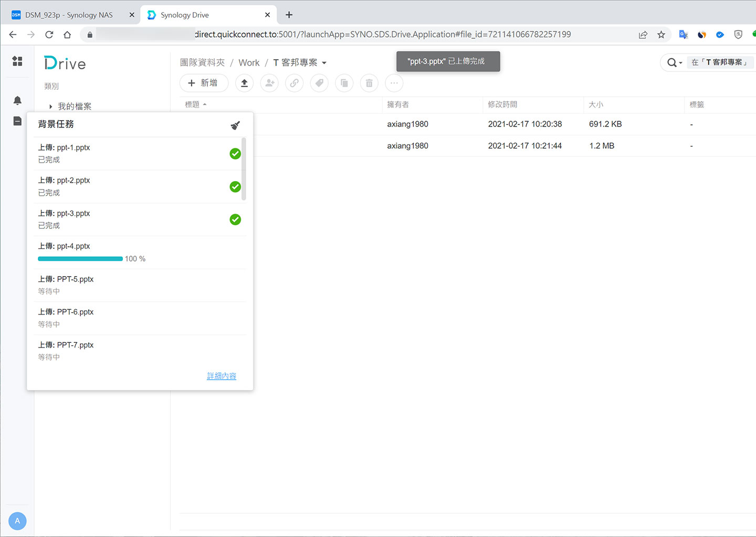Click the ppt-4.pptx upload progress bar
Image resolution: width=756 pixels, height=537 pixels.
click(80, 259)
